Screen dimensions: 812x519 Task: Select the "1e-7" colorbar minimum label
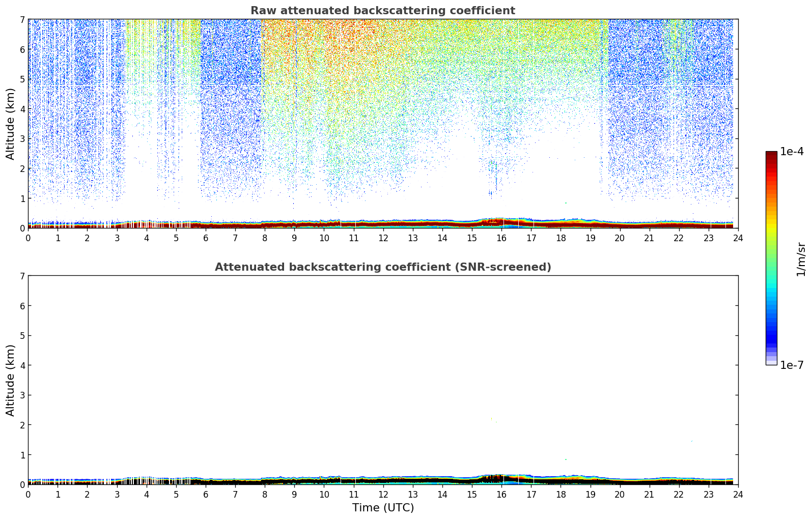(792, 365)
